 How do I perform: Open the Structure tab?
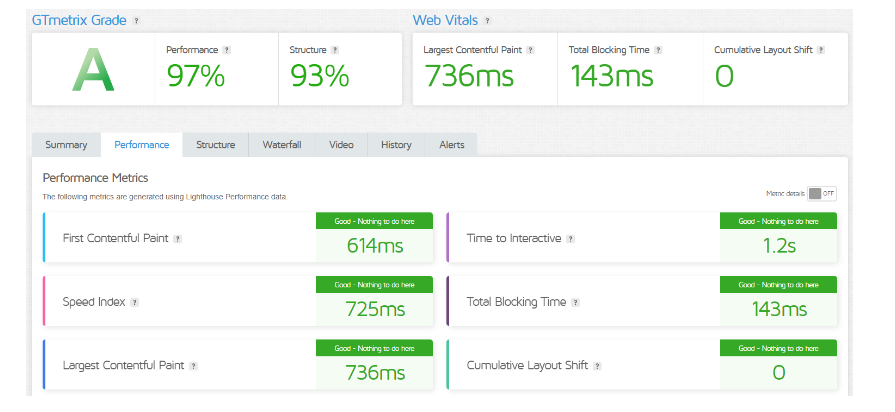tap(216, 145)
